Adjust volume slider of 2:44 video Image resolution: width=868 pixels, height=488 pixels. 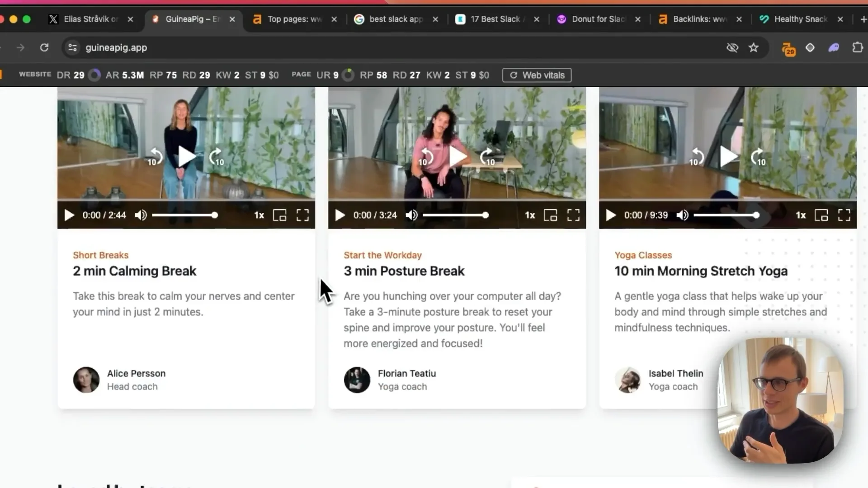185,215
